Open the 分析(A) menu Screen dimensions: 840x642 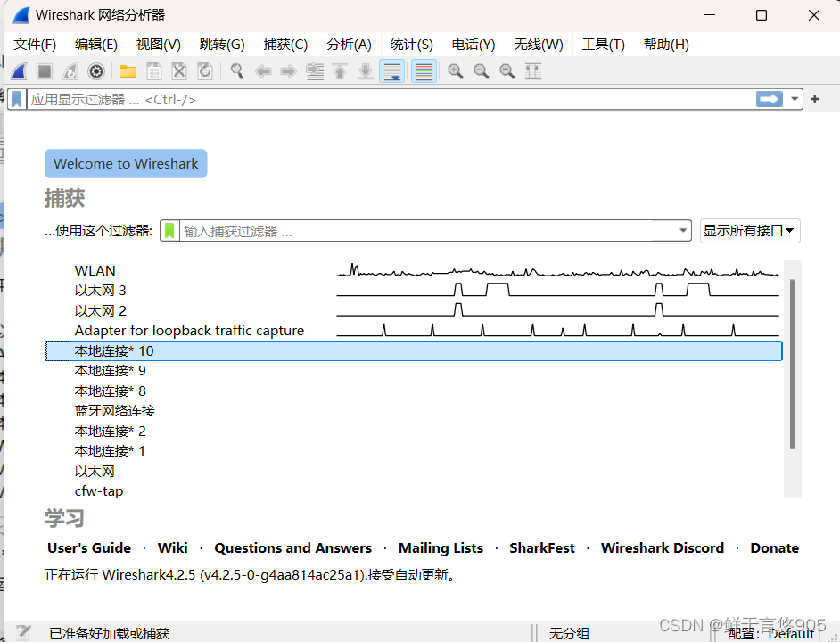click(x=349, y=45)
